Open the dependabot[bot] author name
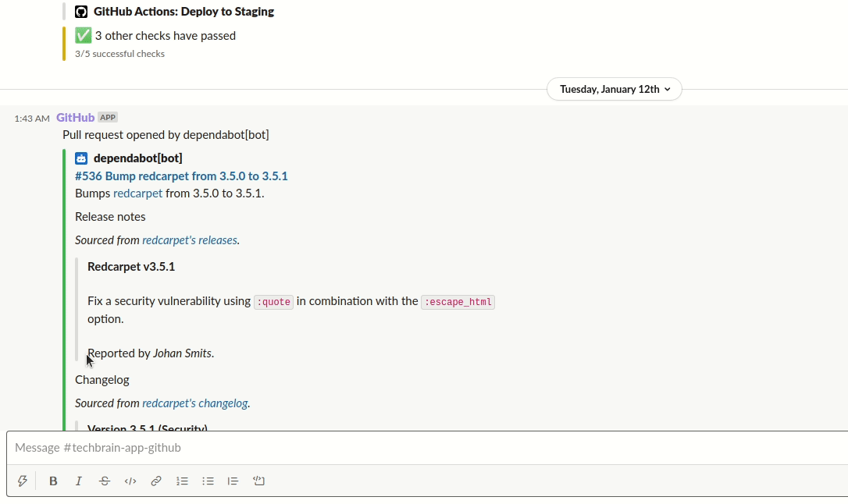This screenshot has height=504, width=848. pos(137,158)
